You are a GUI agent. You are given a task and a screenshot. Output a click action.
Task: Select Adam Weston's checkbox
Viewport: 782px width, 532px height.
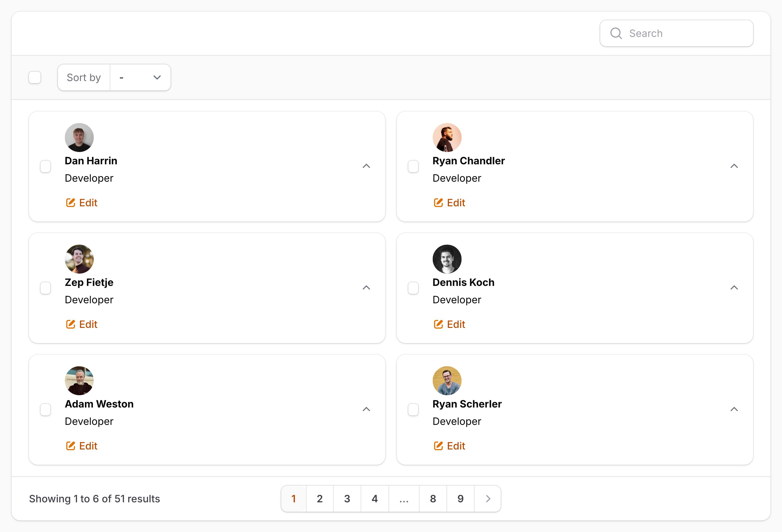pyautogui.click(x=45, y=410)
